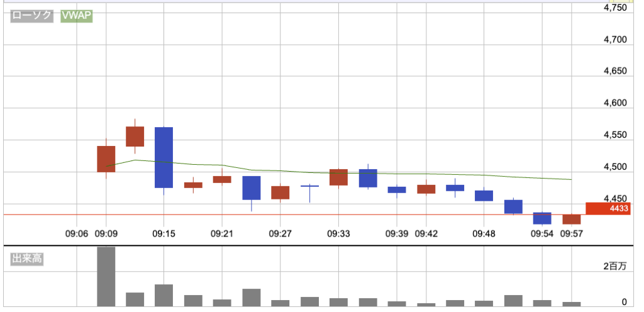Screen dimensions: 644x312
Task: Select the large blue candle at 09:15
Action: [x=164, y=157]
